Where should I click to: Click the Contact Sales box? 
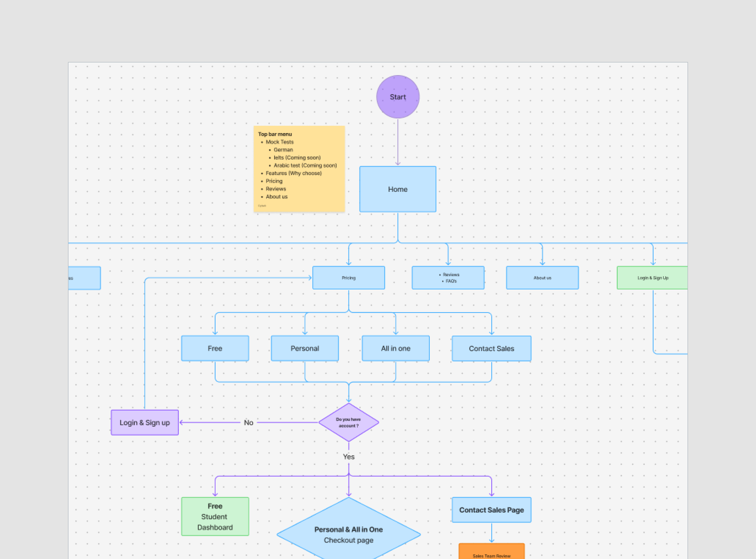point(492,349)
